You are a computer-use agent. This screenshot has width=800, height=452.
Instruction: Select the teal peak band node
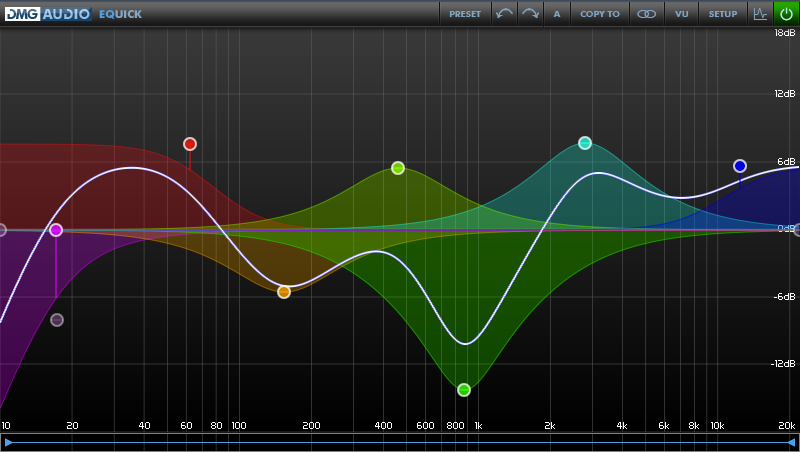pos(585,143)
